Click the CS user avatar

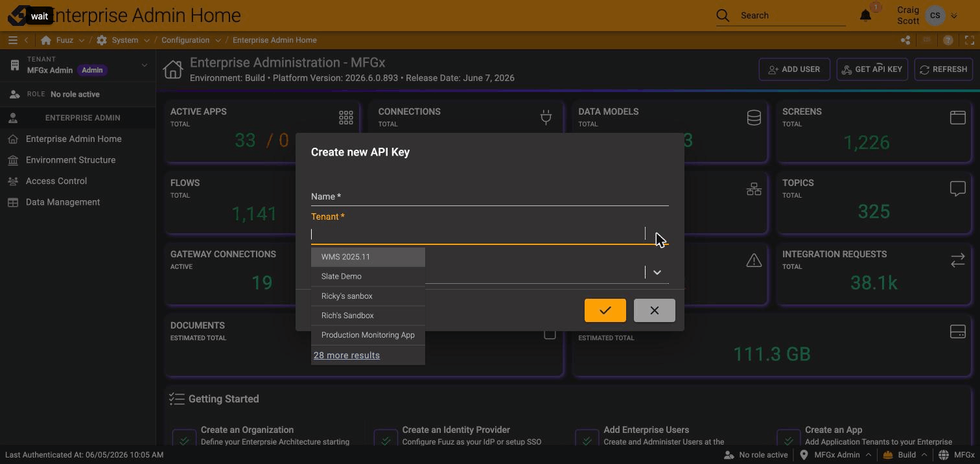935,16
